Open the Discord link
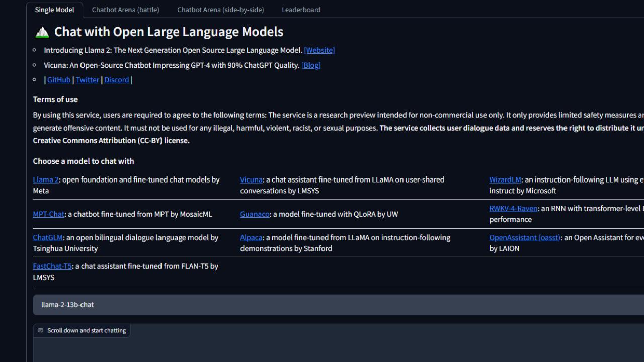The width and height of the screenshot is (644, 362). pos(117,80)
